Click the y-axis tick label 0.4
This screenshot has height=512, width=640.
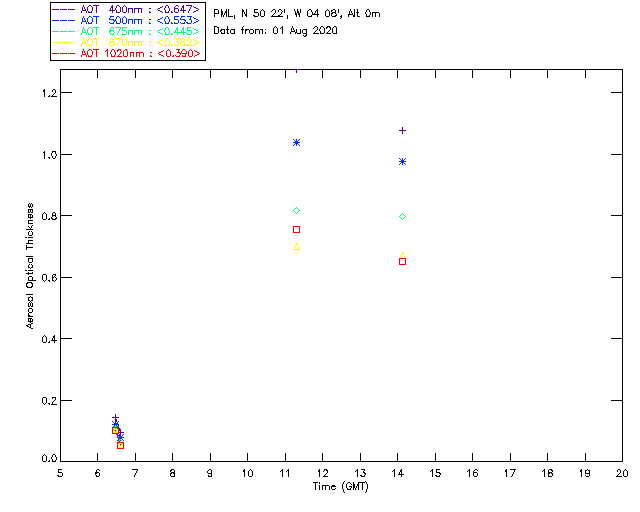[49, 339]
